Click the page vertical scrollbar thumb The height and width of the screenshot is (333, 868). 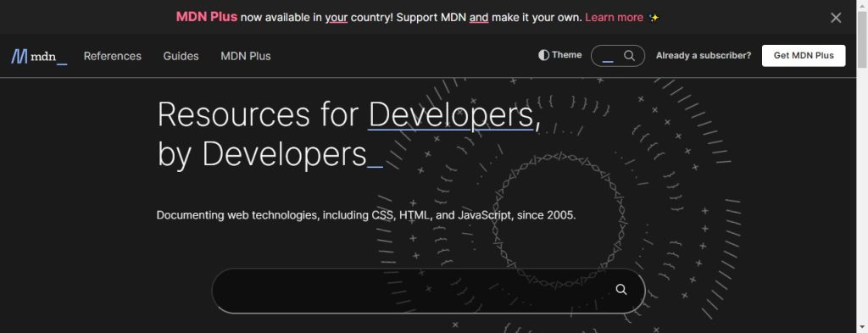click(x=862, y=39)
